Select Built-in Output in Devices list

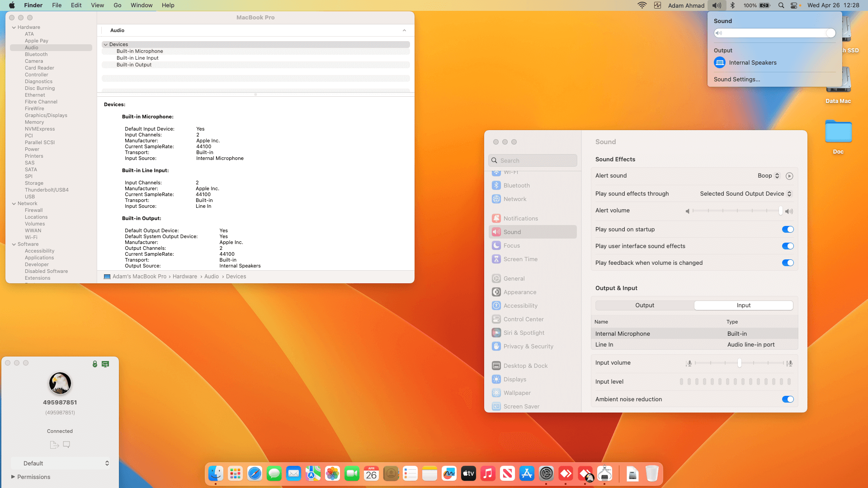pyautogui.click(x=256, y=65)
